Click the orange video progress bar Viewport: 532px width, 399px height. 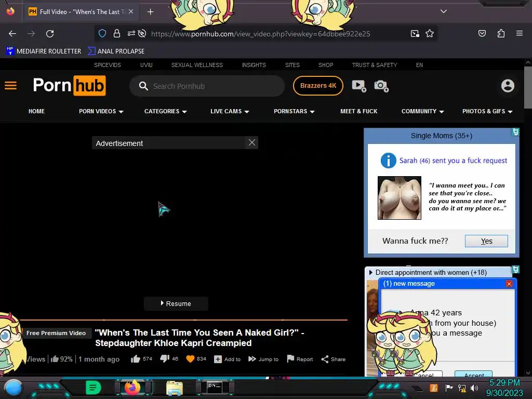tap(183, 320)
